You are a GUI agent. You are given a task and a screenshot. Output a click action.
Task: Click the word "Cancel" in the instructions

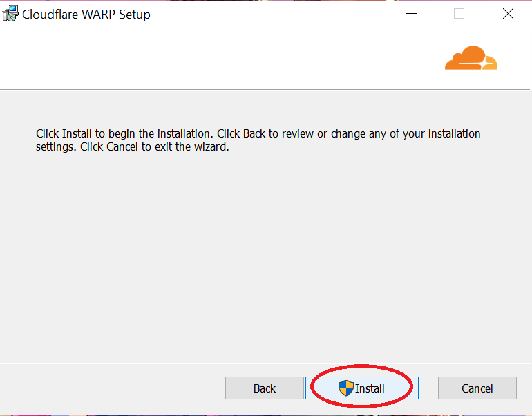[122, 147]
